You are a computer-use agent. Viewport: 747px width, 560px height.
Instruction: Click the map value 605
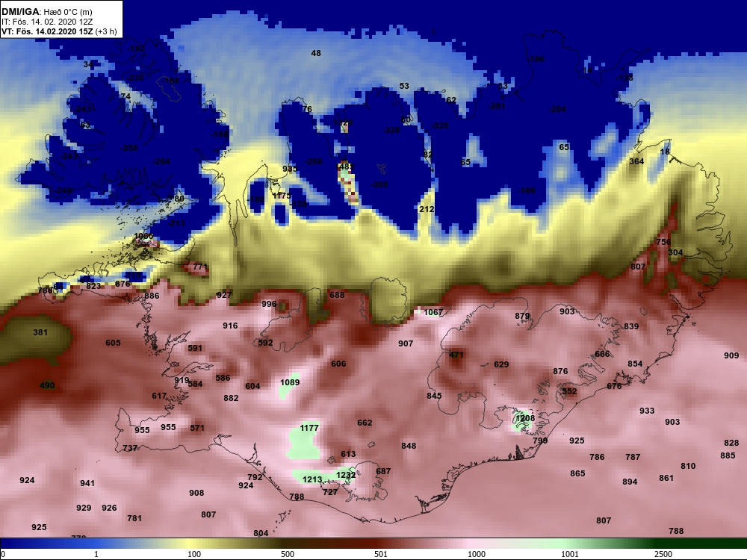pos(113,343)
